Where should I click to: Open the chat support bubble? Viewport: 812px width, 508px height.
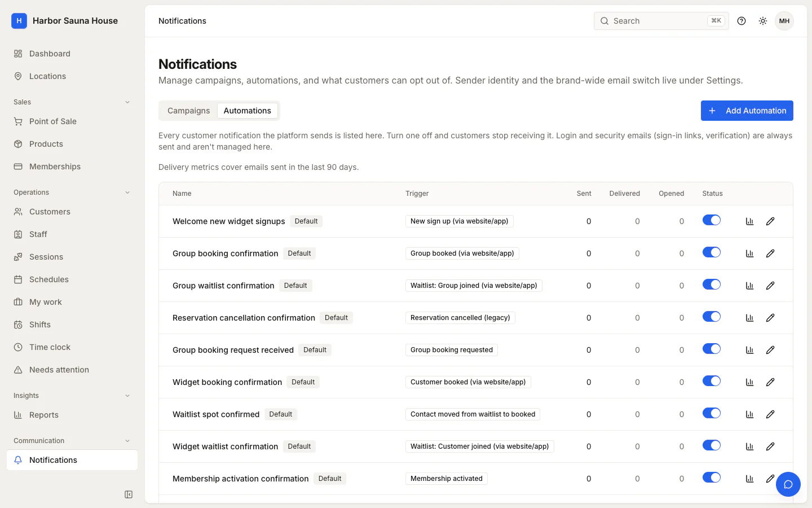[788, 484]
